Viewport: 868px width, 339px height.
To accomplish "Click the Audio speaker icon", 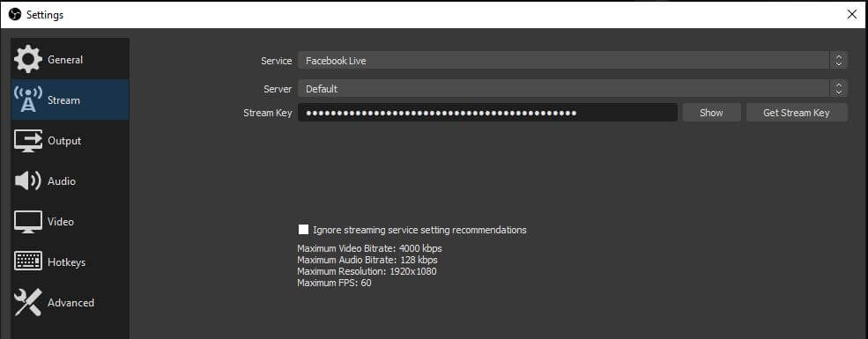I will pos(27,181).
